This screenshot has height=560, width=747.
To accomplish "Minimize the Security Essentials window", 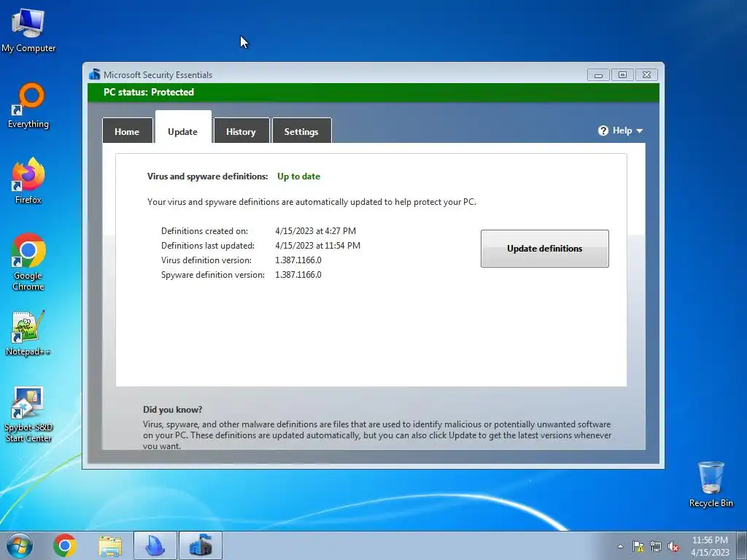I will 598,75.
